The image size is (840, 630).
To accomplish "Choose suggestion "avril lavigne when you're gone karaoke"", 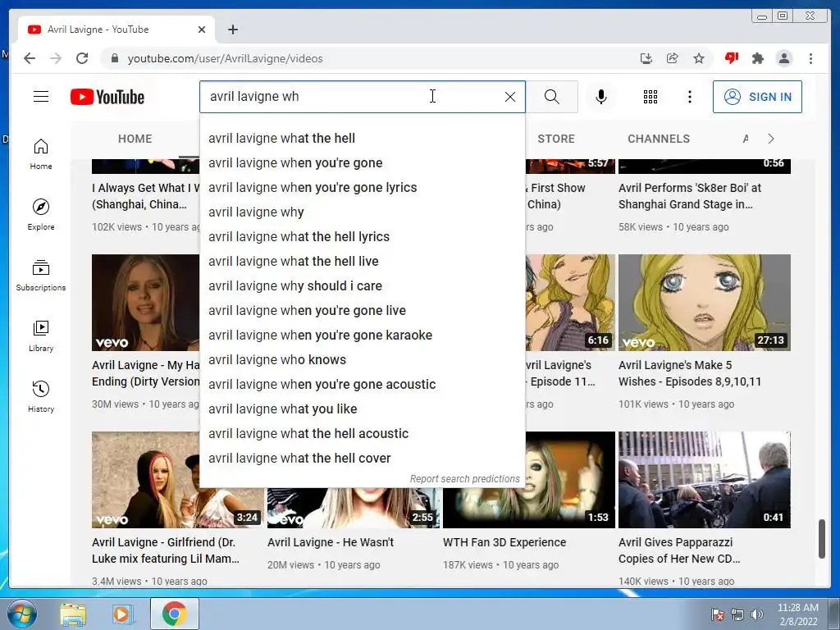I will click(x=362, y=336).
